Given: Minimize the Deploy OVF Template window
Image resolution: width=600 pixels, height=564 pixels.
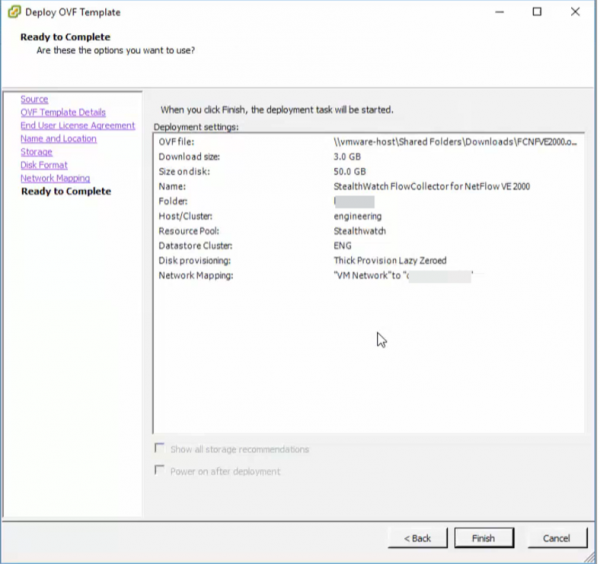Looking at the screenshot, I should click(500, 12).
